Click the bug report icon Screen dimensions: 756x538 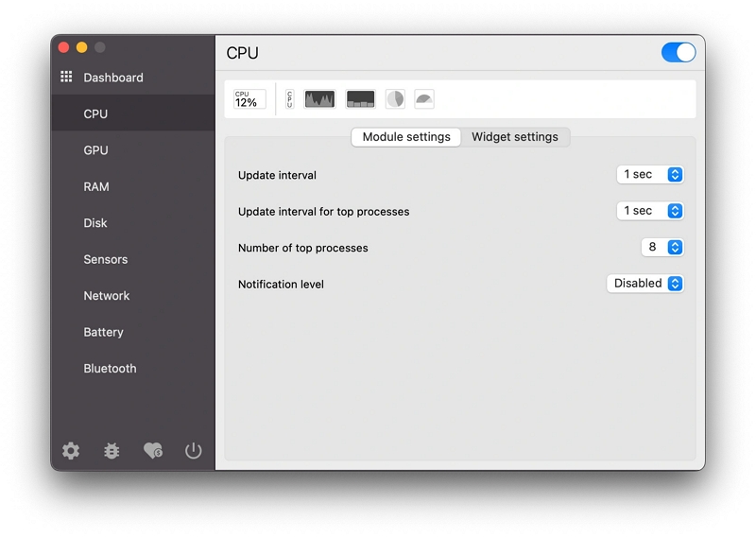pyautogui.click(x=112, y=451)
